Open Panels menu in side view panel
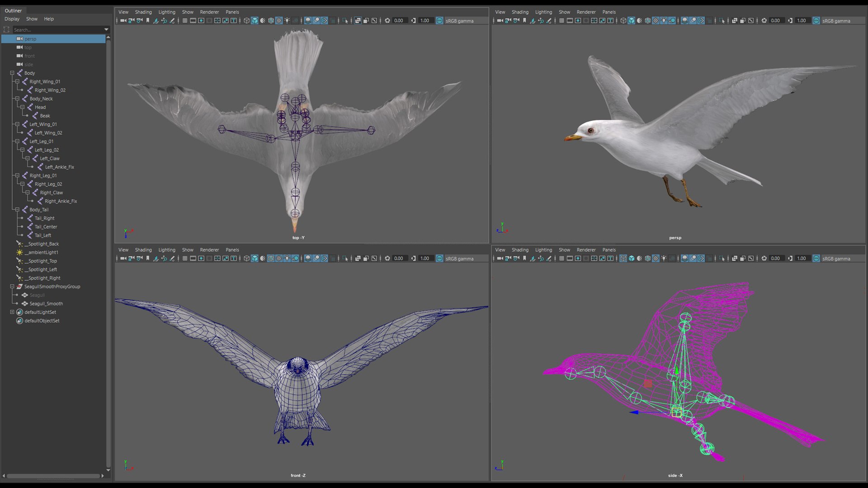Screen dimensions: 868x488 point(609,249)
